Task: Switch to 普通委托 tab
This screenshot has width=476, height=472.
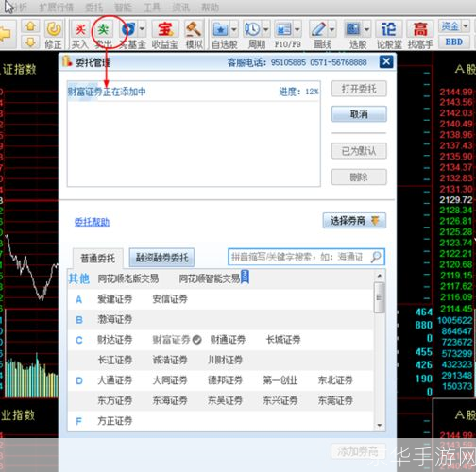Action: click(98, 259)
